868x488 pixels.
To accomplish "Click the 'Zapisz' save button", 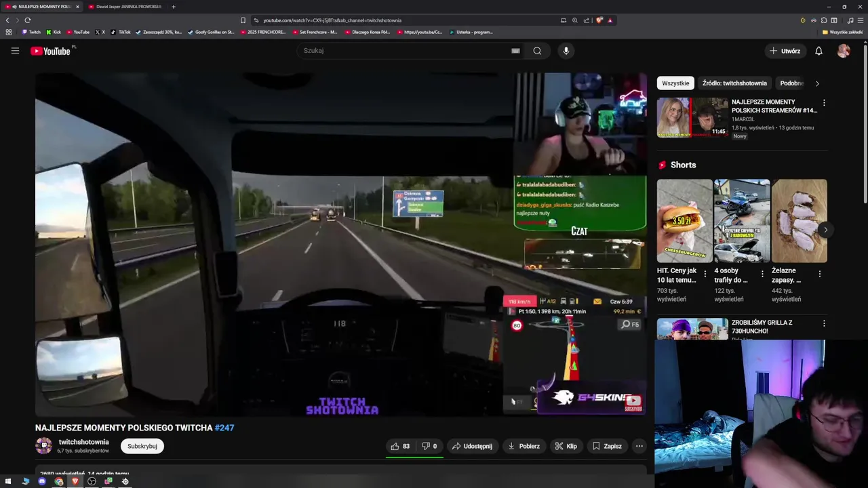I will click(x=607, y=446).
